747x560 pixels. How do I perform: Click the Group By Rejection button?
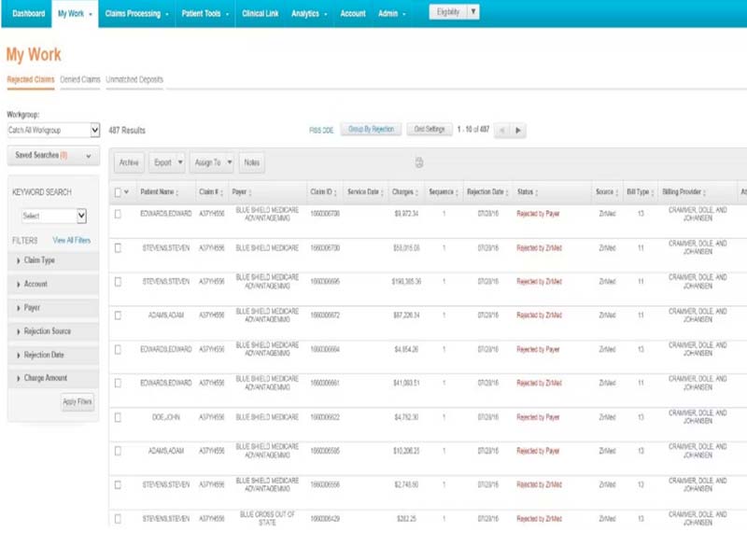tap(371, 130)
